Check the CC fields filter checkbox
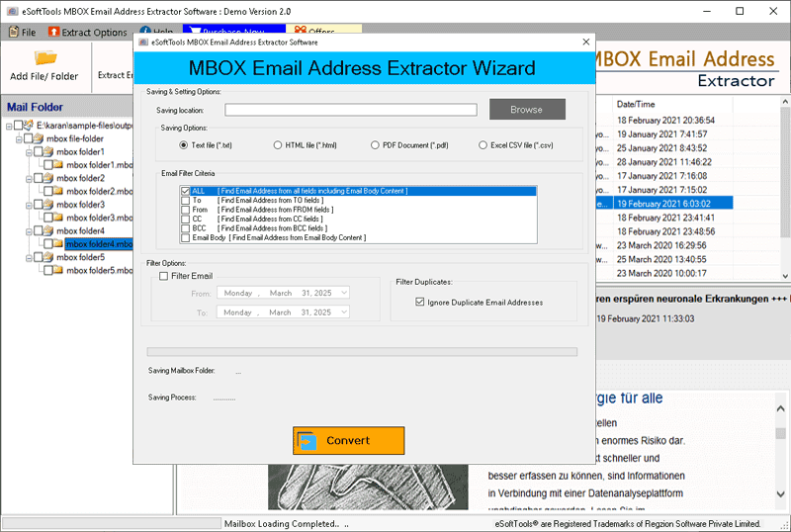Screen dimensions: 791x532 [x=185, y=220]
